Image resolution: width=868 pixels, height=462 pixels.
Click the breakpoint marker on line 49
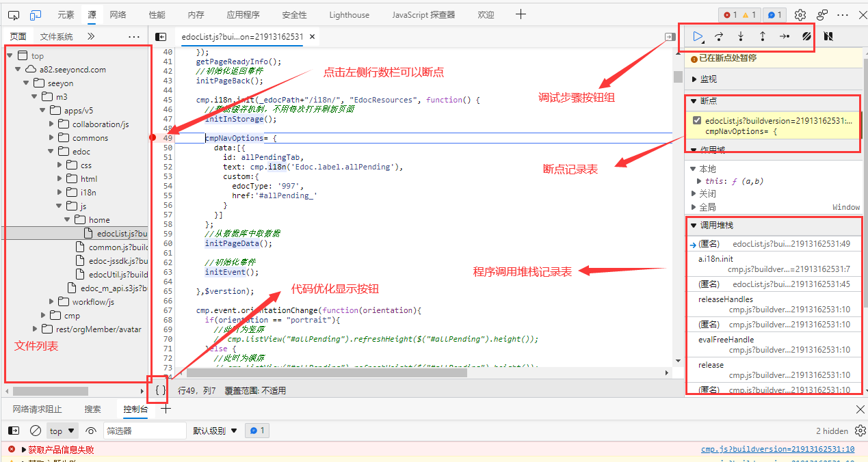154,138
